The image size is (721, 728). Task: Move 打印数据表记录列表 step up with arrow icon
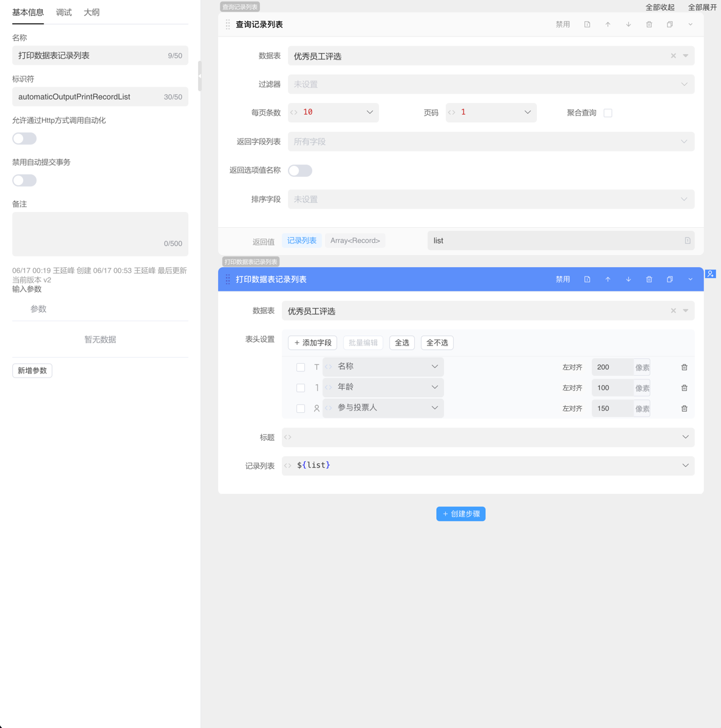[607, 279]
